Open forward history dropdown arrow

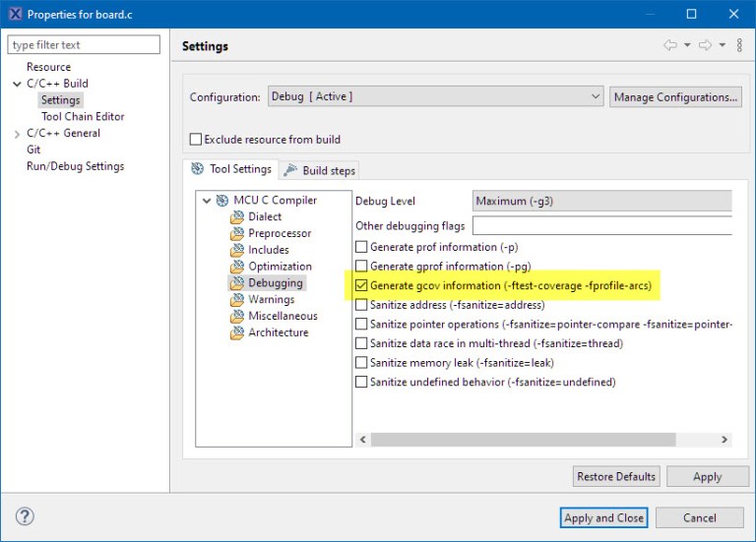723,45
